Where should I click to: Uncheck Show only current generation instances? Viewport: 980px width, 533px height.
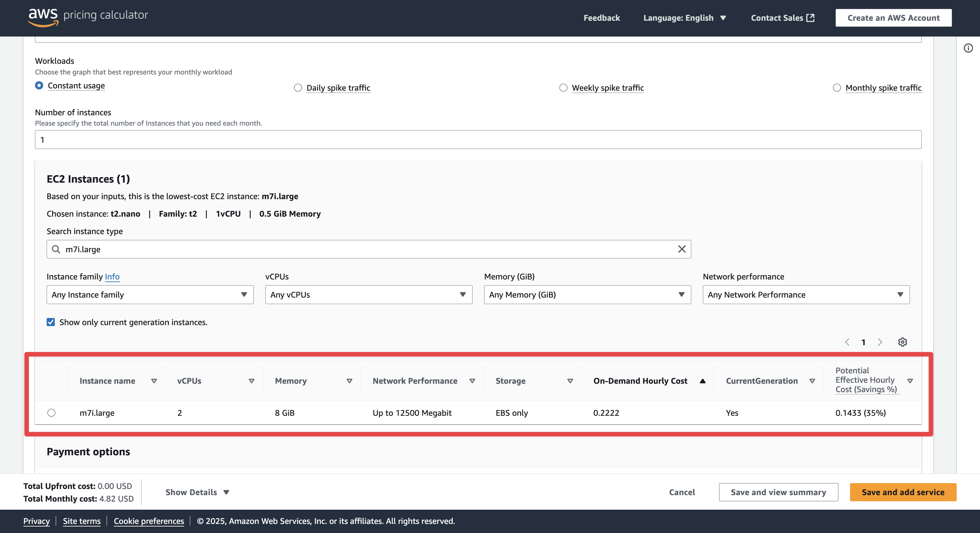pyautogui.click(x=51, y=322)
